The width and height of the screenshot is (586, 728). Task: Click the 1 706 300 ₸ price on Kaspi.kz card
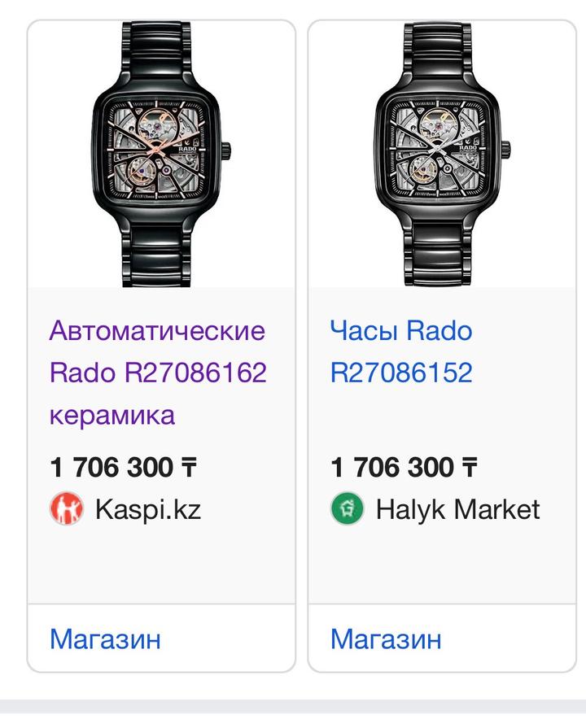click(x=123, y=468)
